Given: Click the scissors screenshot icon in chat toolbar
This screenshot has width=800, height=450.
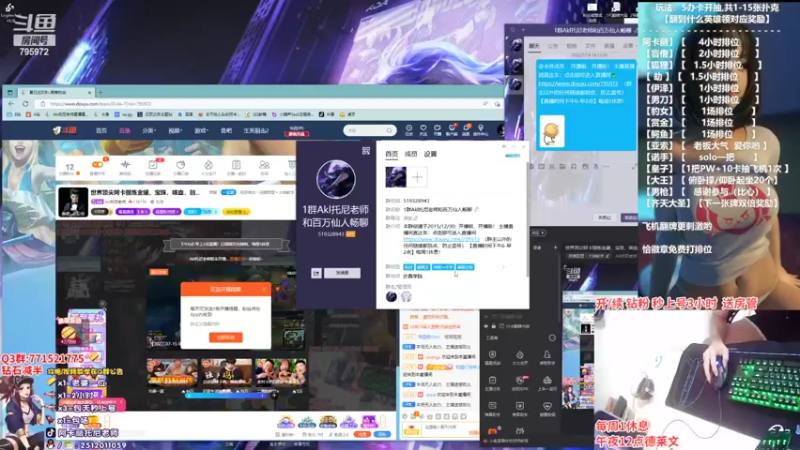Looking at the screenshot, I should point(552,166).
